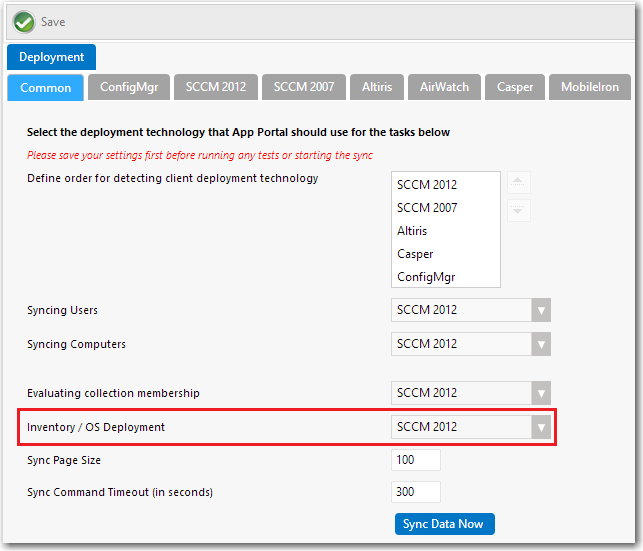The height and width of the screenshot is (551, 643).
Task: Click the Evaluating collection membership combo value
Action: pos(461,394)
